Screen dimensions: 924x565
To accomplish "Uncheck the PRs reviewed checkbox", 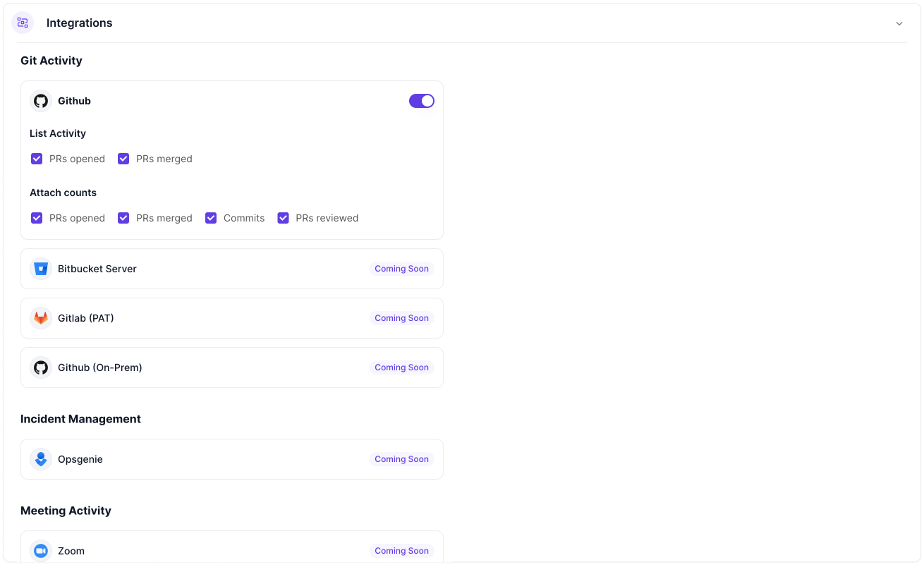I will pos(283,218).
